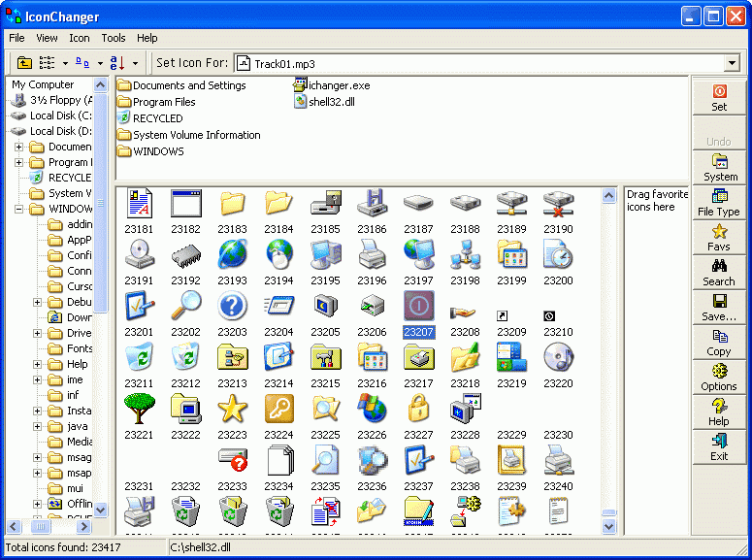Select RECYCLED in the file list
This screenshot has height=560, width=752.
pyautogui.click(x=150, y=118)
